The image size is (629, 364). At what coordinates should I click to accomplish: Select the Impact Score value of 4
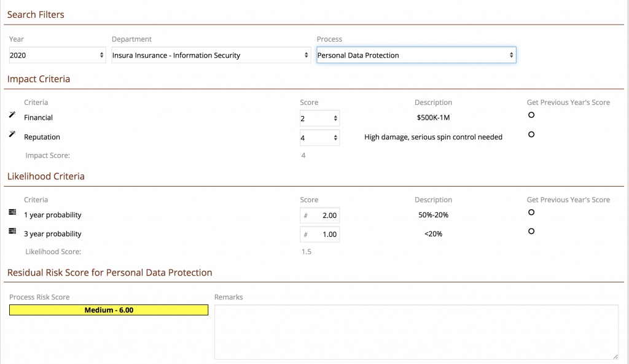pos(303,155)
